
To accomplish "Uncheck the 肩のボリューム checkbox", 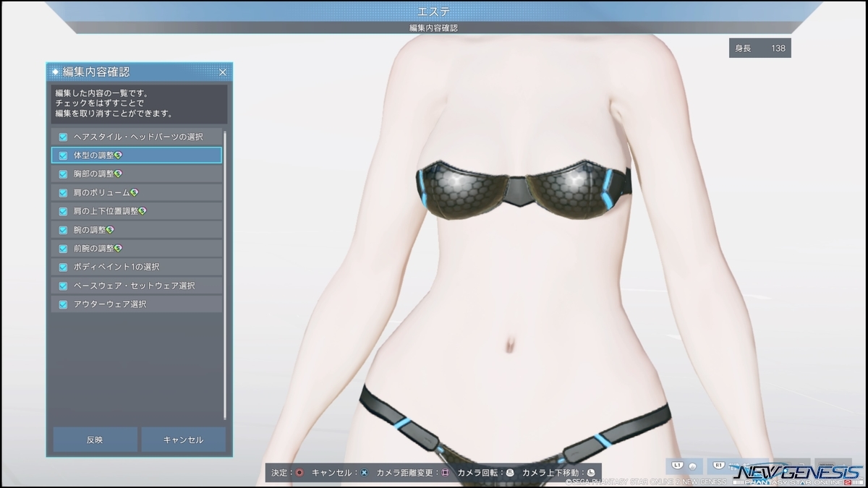I will point(64,192).
